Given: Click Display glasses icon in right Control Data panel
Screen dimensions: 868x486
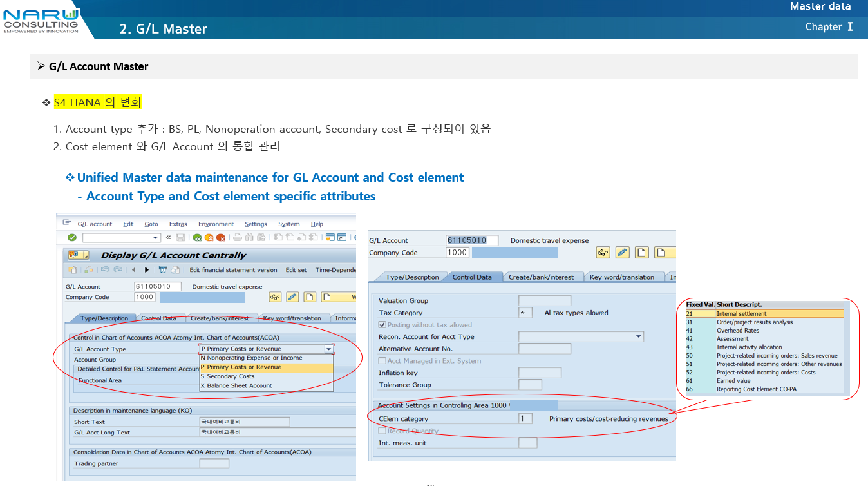Looking at the screenshot, I should (603, 253).
